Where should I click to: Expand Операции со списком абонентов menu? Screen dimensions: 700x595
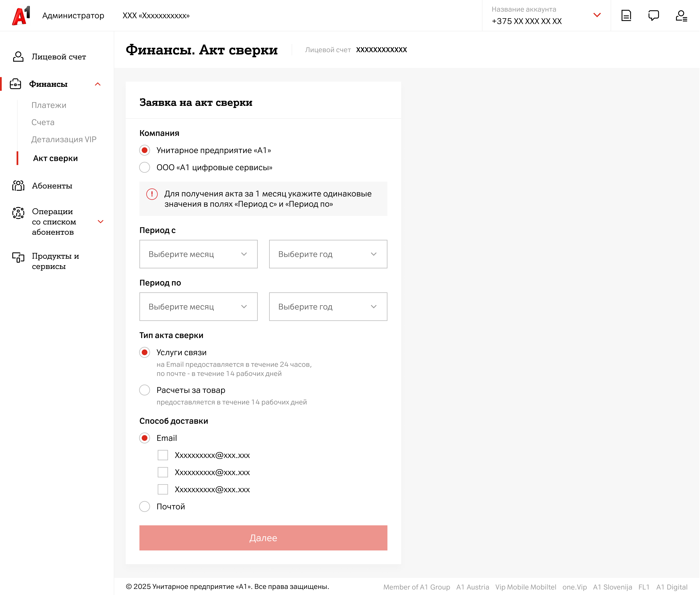pyautogui.click(x=100, y=222)
